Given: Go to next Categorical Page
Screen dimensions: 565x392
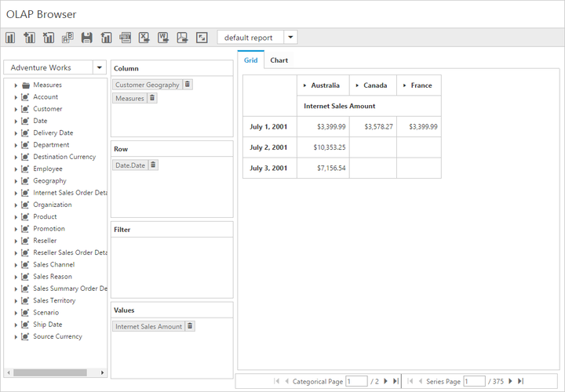Looking at the screenshot, I should pyautogui.click(x=385, y=382).
